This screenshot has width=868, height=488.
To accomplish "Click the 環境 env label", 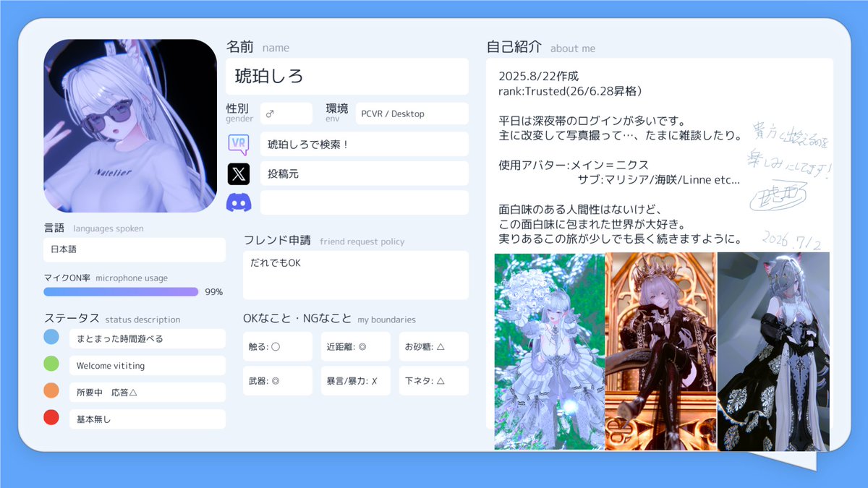I will [337, 112].
